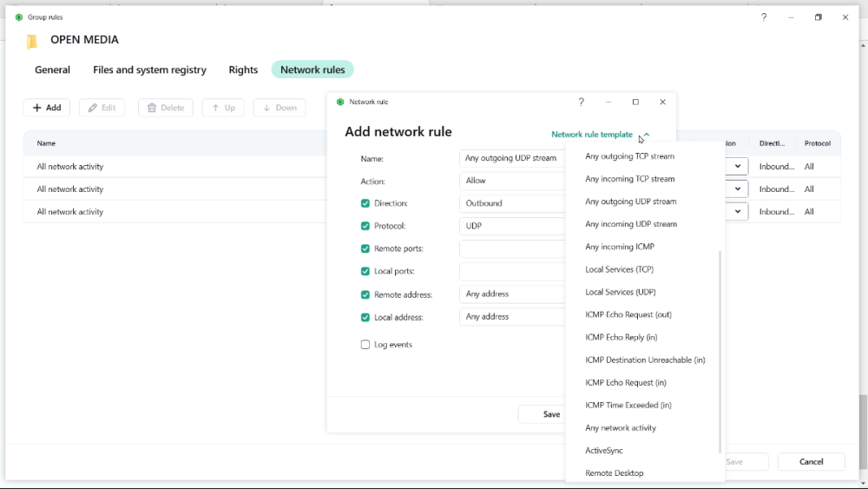Uncheck the Direction checkbox

[x=365, y=203]
